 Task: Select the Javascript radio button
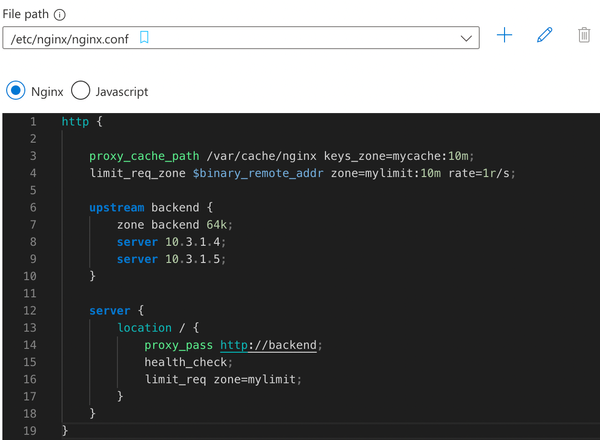[80, 90]
